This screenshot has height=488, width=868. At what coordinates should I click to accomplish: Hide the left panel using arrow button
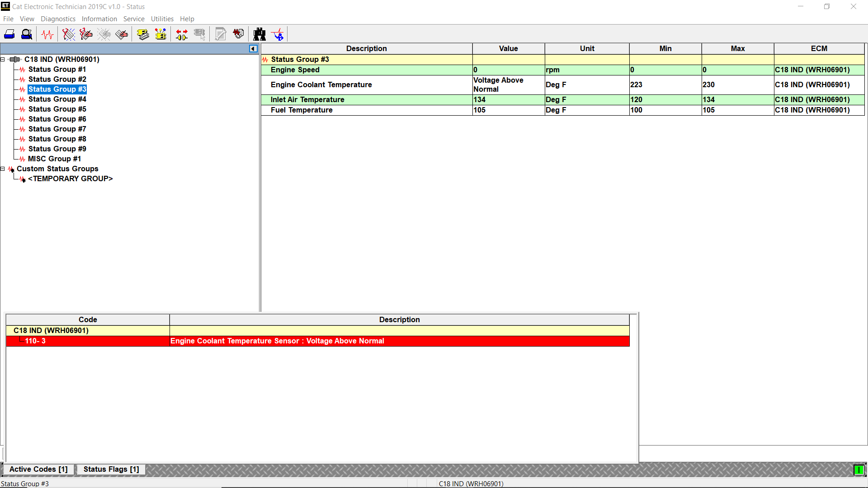click(253, 49)
